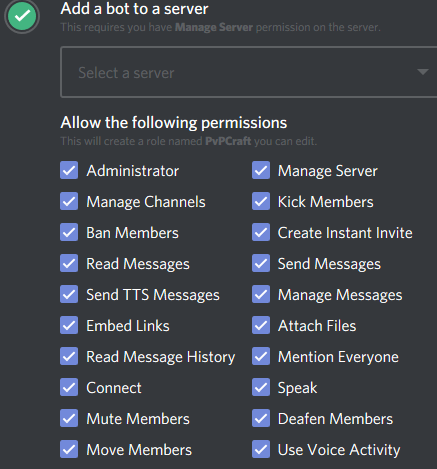The width and height of the screenshot is (437, 469).
Task: Toggle the Manage Server permission checkbox
Action: point(261,170)
